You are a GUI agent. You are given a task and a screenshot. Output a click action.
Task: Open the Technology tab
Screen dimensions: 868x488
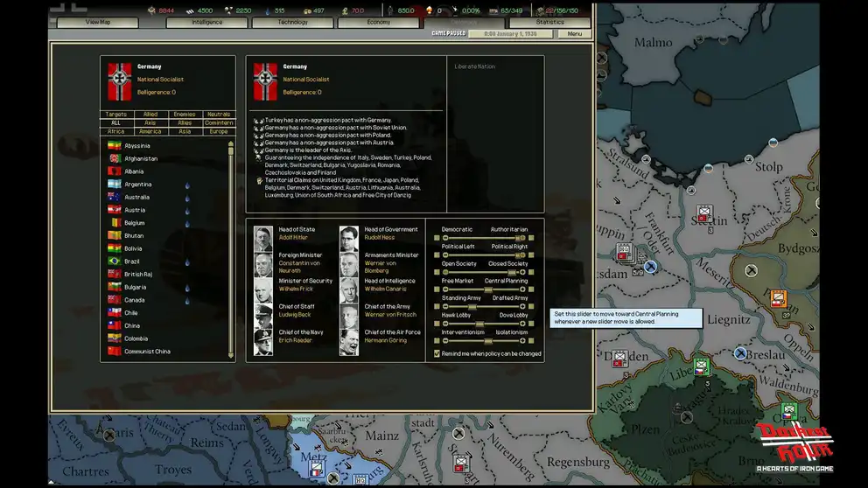tap(292, 22)
